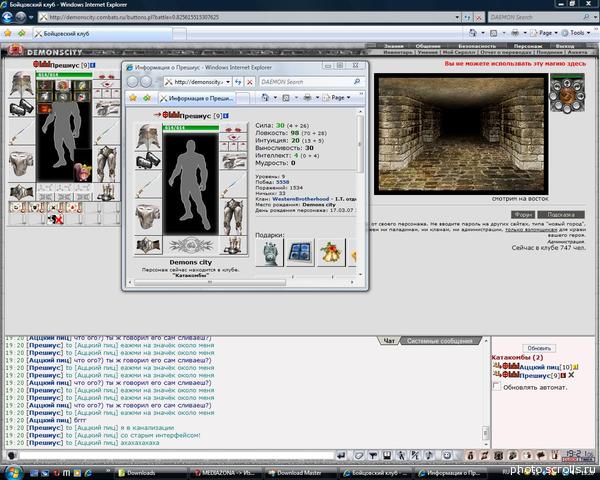Image resolution: width=600 pixels, height=480 pixels.
Task: Expand the address dropdown in the Информация popup
Action: (x=228, y=82)
